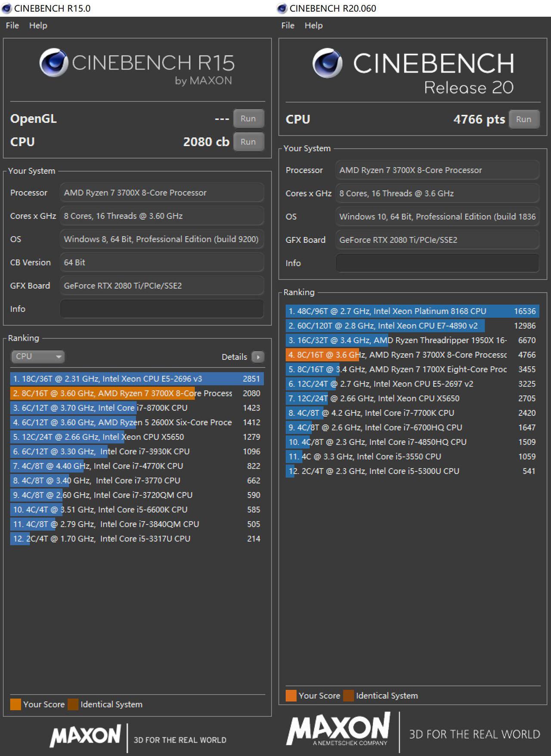
Task: Click the R20 Cores x GHz field
Action: click(437, 193)
